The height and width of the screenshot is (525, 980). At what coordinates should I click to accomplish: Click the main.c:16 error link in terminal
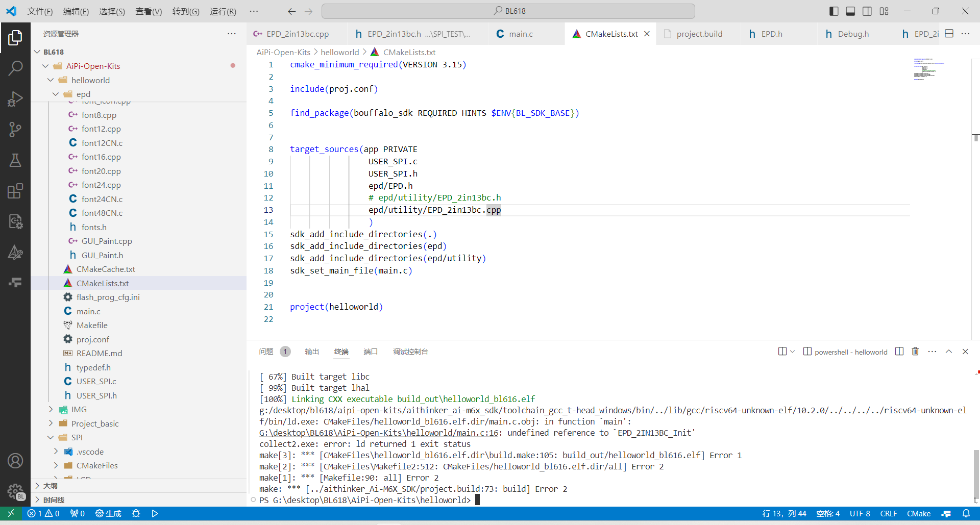[x=379, y=433]
